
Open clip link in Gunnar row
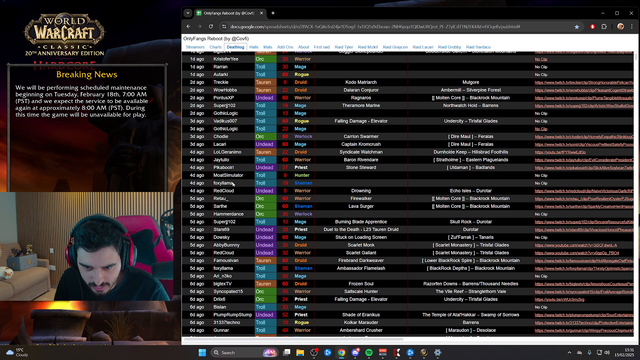pyautogui.click(x=584, y=331)
